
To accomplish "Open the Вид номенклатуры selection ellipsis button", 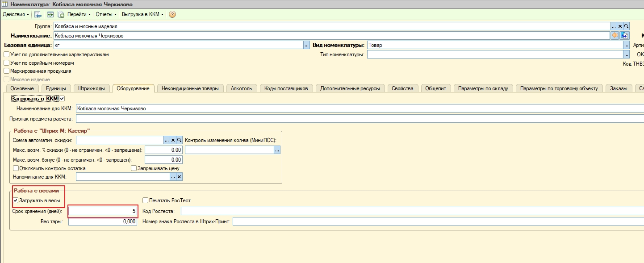I will click(x=626, y=45).
